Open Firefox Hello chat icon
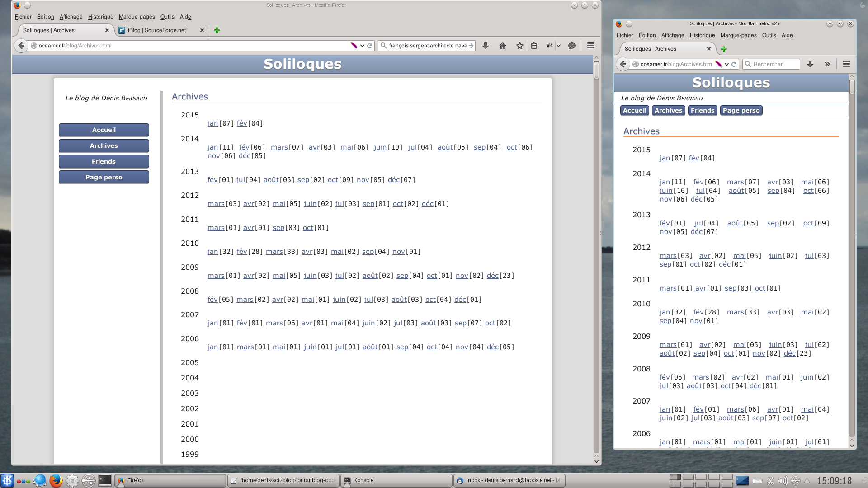The image size is (868, 488). coord(571,45)
